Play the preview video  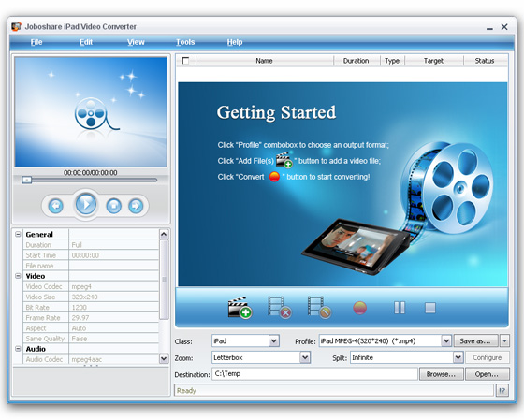[x=86, y=204]
